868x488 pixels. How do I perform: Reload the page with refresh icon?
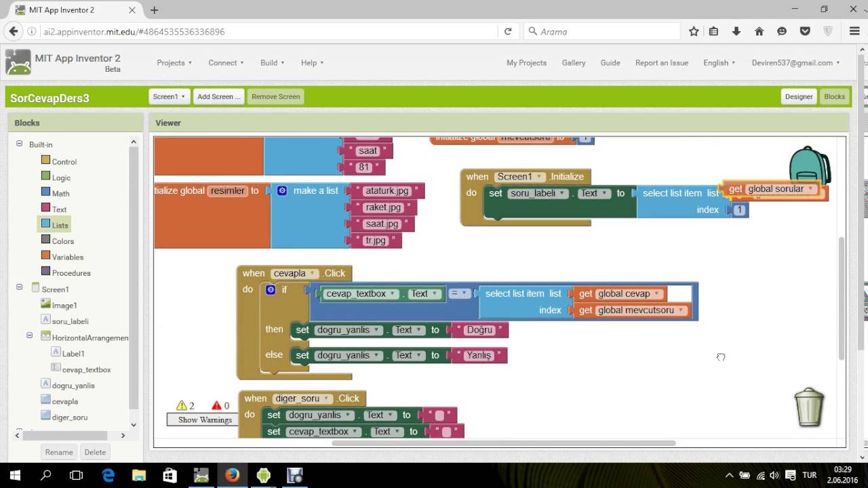tap(508, 31)
